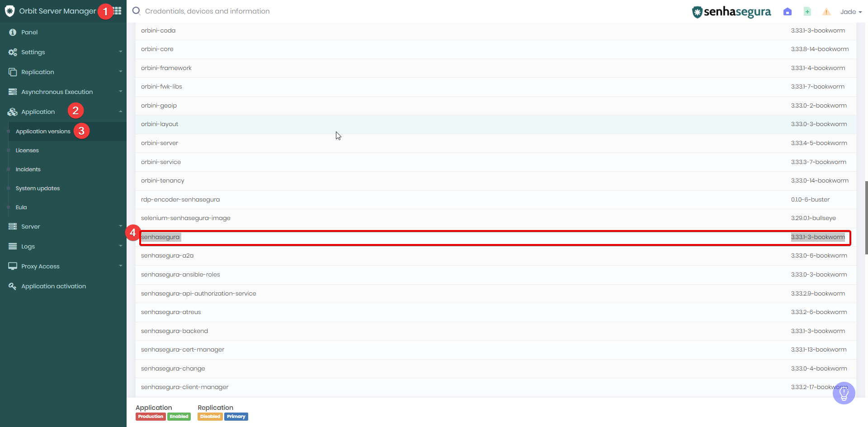The height and width of the screenshot is (427, 868).
Task: Click the Enabled status badge
Action: coord(179,417)
